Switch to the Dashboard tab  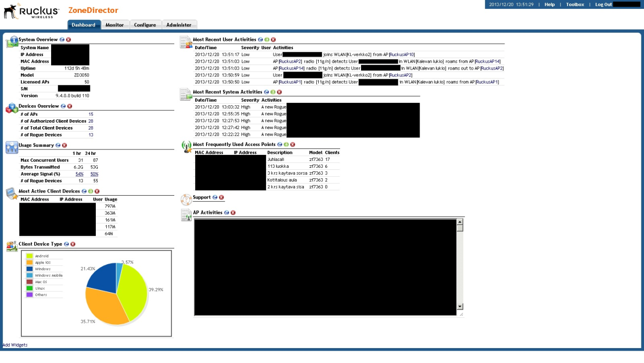click(x=83, y=25)
